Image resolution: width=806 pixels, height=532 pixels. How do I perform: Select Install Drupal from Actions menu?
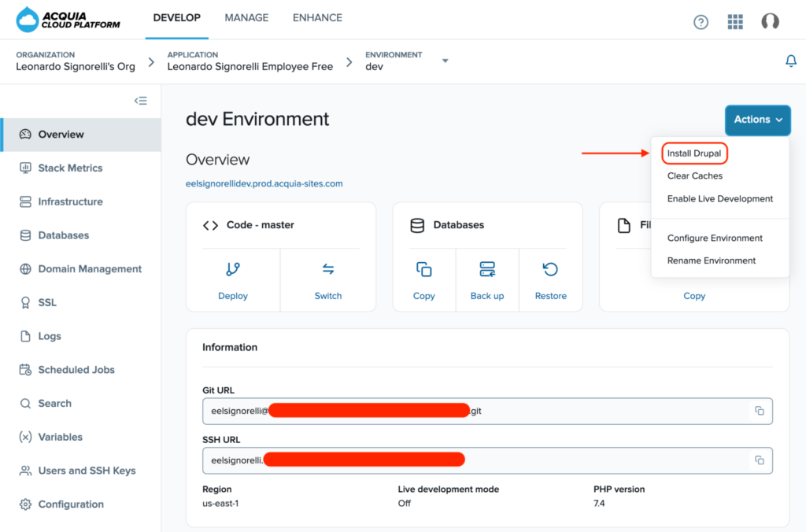pyautogui.click(x=694, y=153)
